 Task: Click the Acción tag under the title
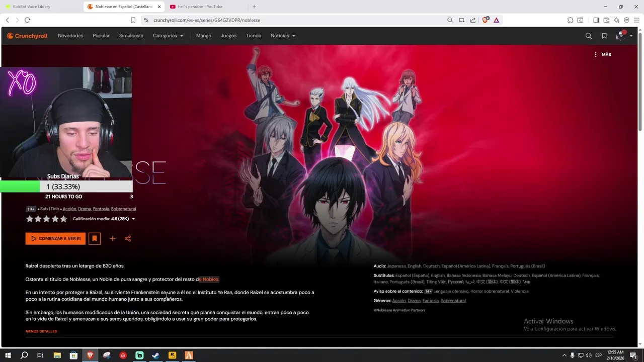tap(69, 209)
